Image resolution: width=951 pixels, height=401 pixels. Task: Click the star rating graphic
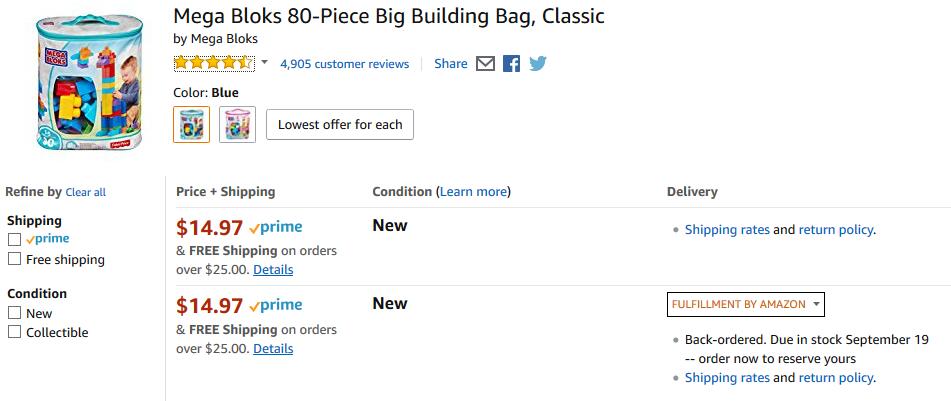(214, 63)
